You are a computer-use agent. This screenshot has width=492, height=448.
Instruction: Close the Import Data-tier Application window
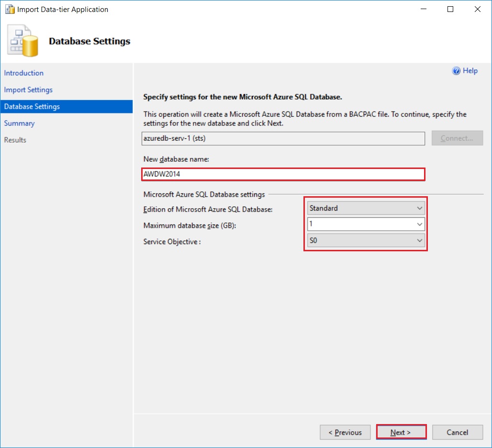click(477, 9)
